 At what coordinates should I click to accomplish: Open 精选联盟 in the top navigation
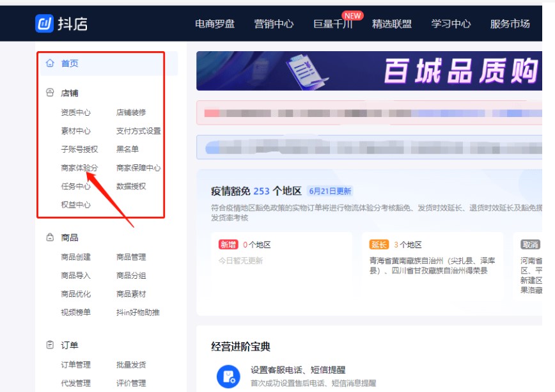[x=392, y=24]
